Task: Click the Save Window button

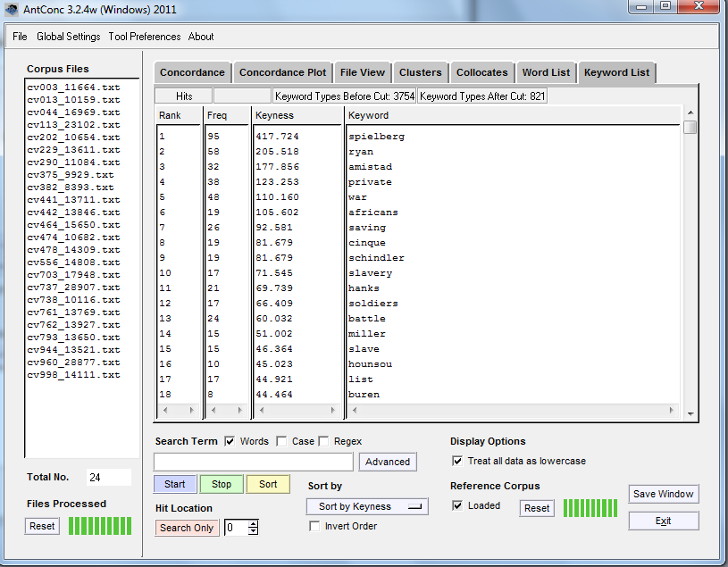Action: coord(663,494)
